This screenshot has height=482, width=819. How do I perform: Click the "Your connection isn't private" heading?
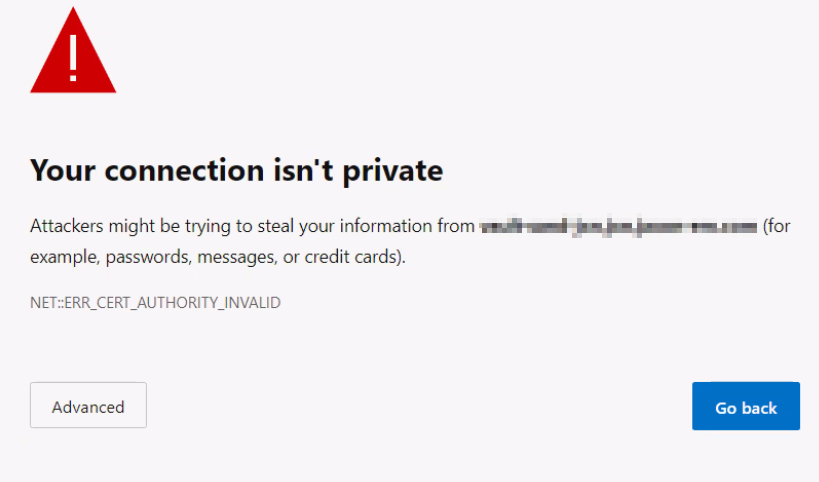pos(236,171)
